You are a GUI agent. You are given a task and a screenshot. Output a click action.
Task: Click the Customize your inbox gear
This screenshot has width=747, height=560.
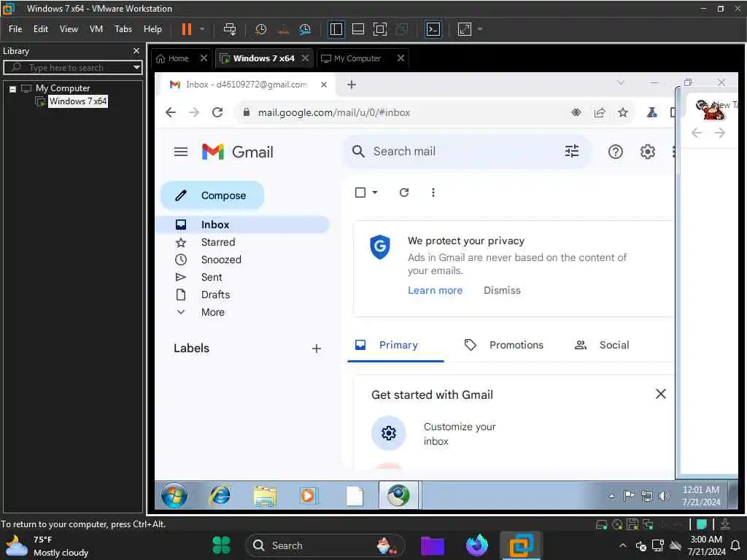click(x=388, y=433)
